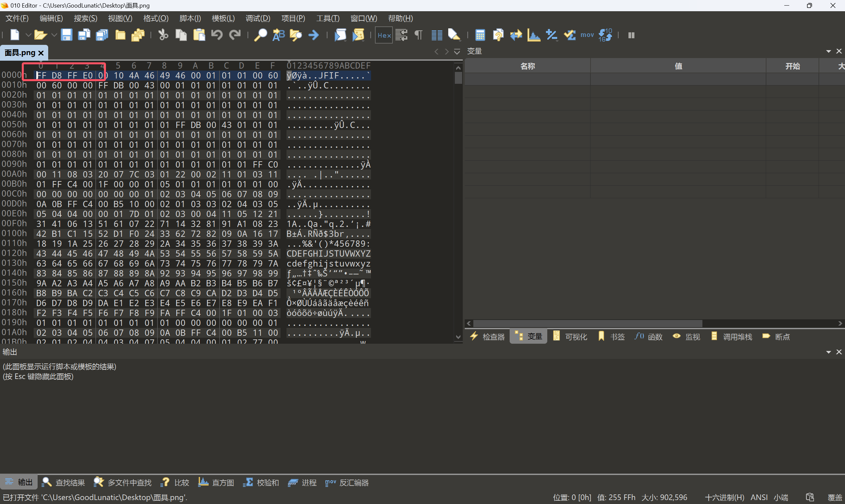The image size is (845, 504).
Task: Toggle the word wrap icon
Action: coord(401,35)
